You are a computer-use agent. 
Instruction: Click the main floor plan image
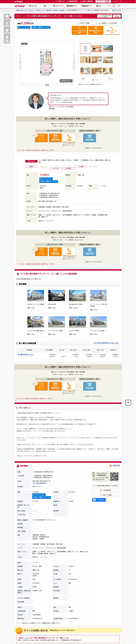[x=47, y=62]
